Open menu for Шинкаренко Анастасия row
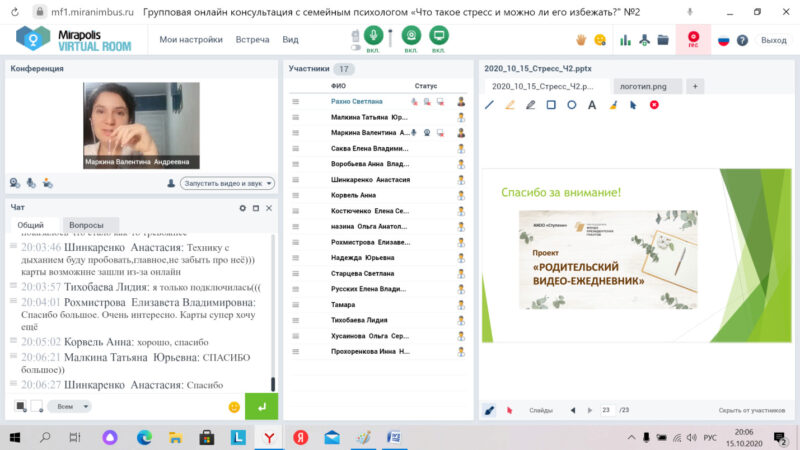 [x=295, y=180]
